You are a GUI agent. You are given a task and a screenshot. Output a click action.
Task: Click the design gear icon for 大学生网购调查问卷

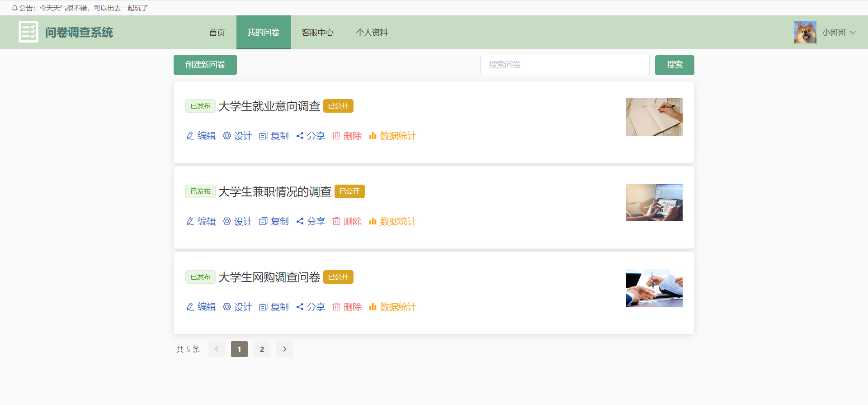tap(227, 307)
